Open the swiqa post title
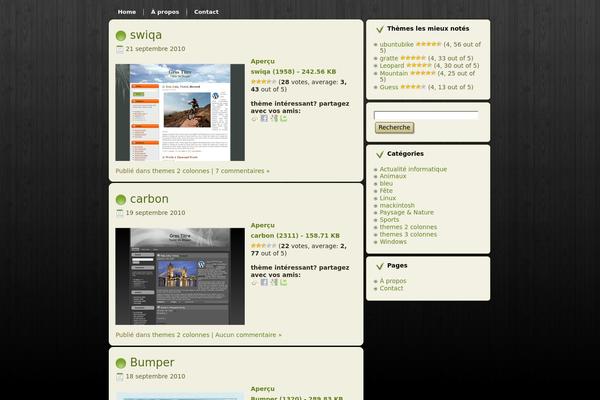 [146, 35]
